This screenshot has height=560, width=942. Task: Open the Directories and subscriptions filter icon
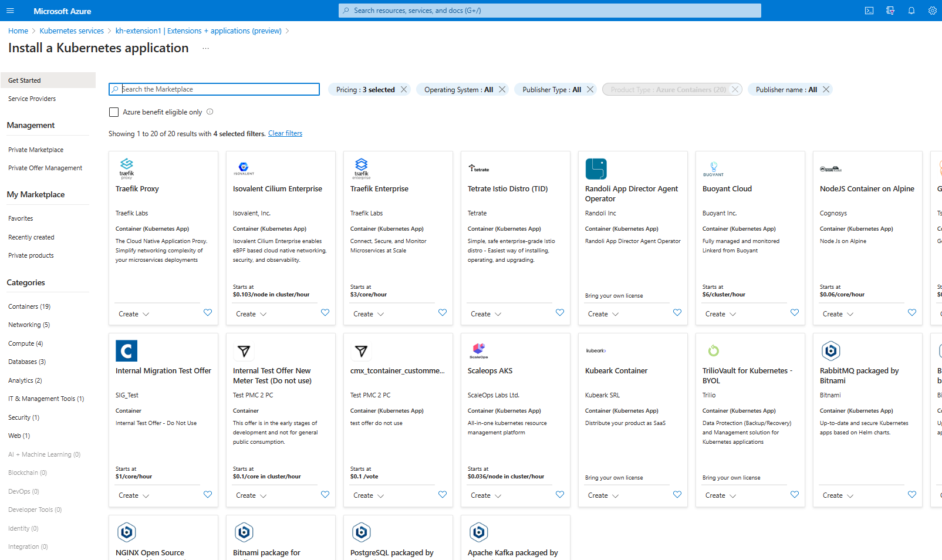pyautogui.click(x=890, y=11)
